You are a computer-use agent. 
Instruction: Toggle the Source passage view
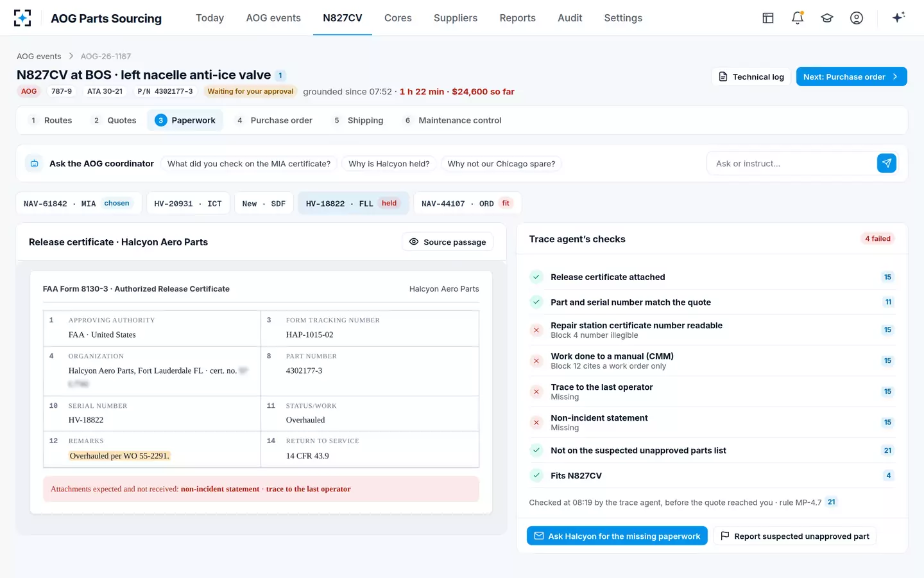click(448, 242)
